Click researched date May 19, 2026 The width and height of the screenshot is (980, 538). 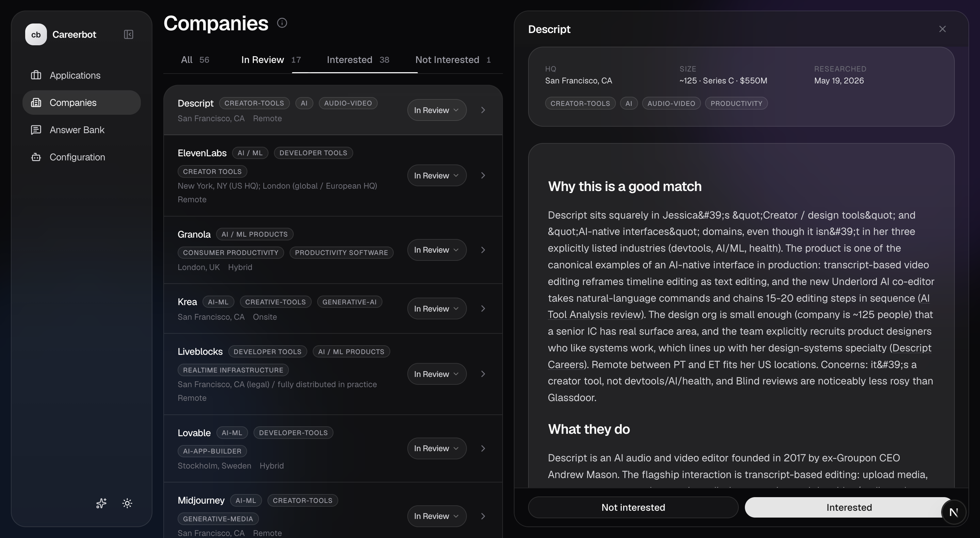coord(839,81)
